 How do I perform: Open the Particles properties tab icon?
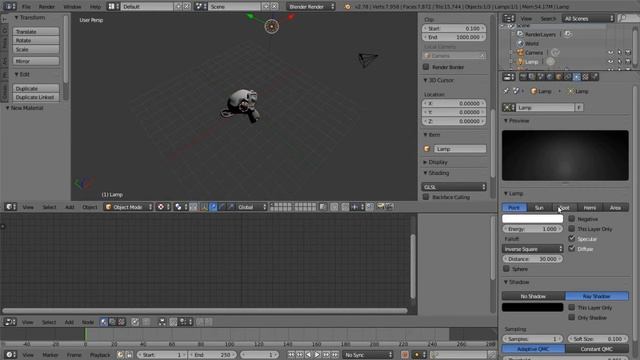point(595,77)
